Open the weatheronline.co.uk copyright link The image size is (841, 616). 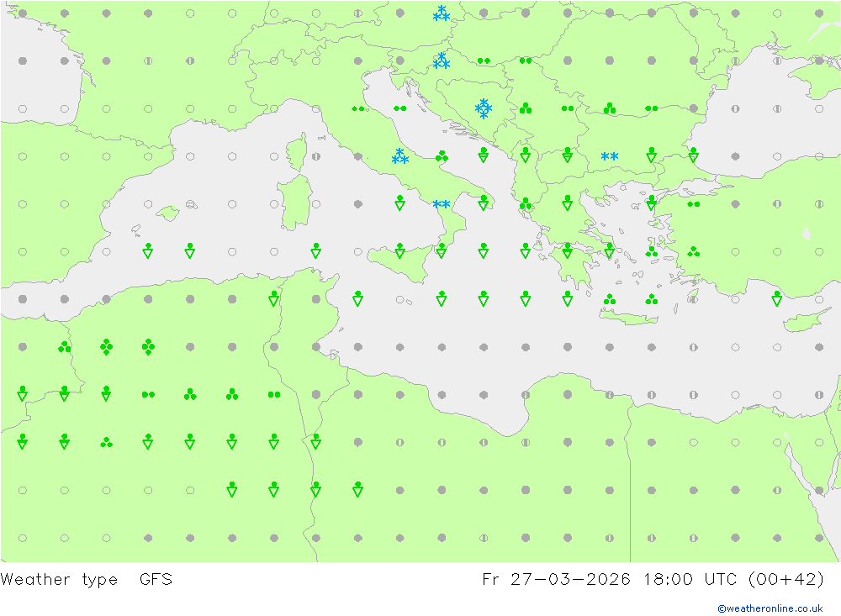(770, 608)
